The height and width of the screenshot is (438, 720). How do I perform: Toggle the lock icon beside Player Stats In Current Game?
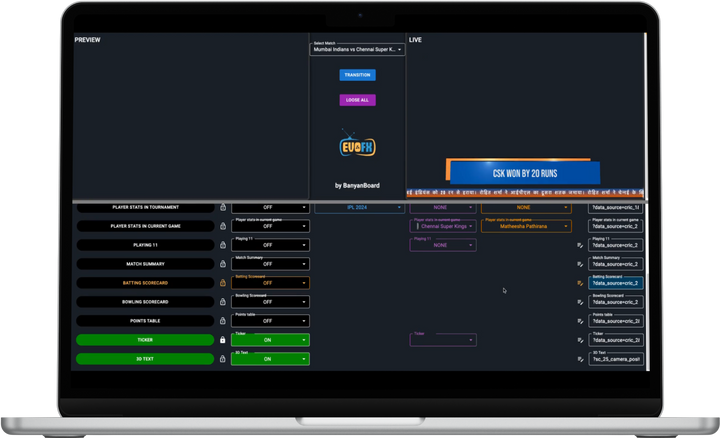(223, 226)
